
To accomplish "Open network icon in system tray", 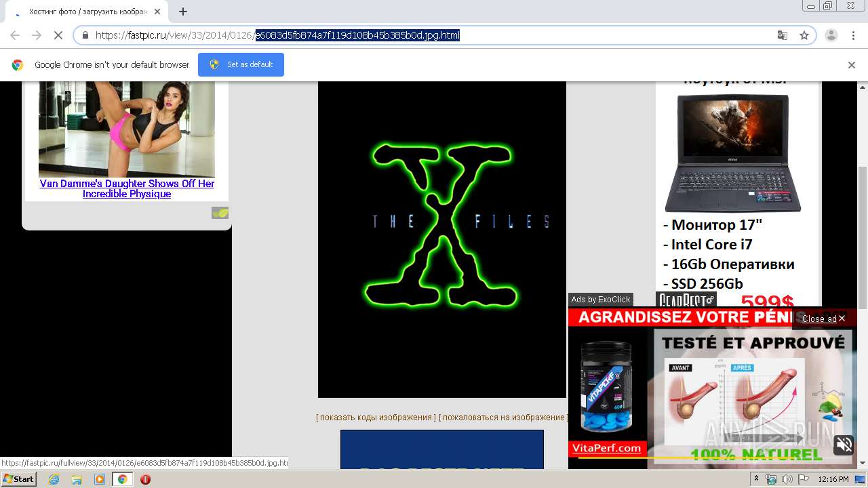I will point(771,479).
